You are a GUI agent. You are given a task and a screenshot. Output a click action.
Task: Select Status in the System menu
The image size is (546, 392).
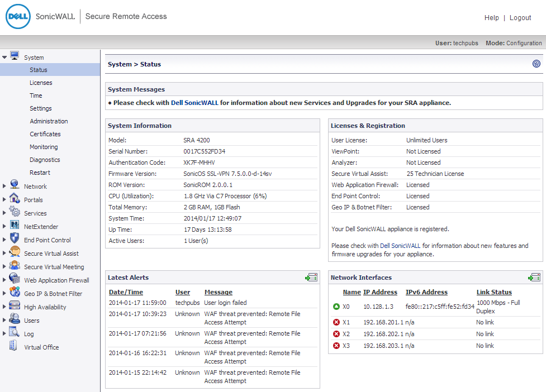pyautogui.click(x=50, y=70)
